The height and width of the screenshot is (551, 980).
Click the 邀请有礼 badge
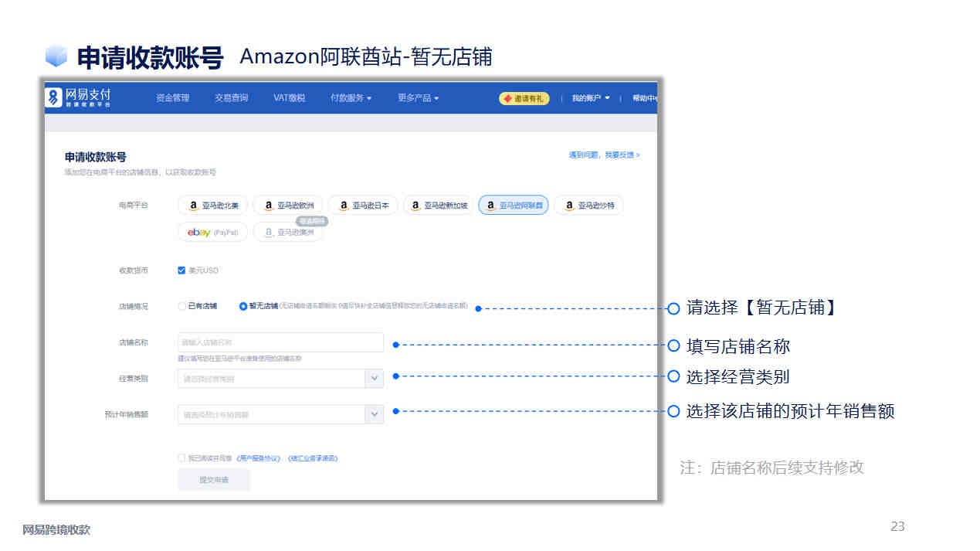pyautogui.click(x=524, y=98)
